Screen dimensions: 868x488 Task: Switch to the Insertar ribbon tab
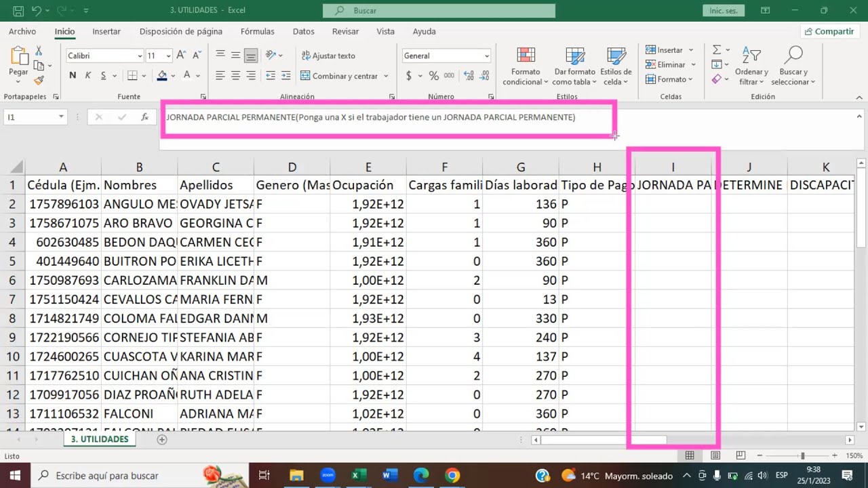(x=106, y=31)
